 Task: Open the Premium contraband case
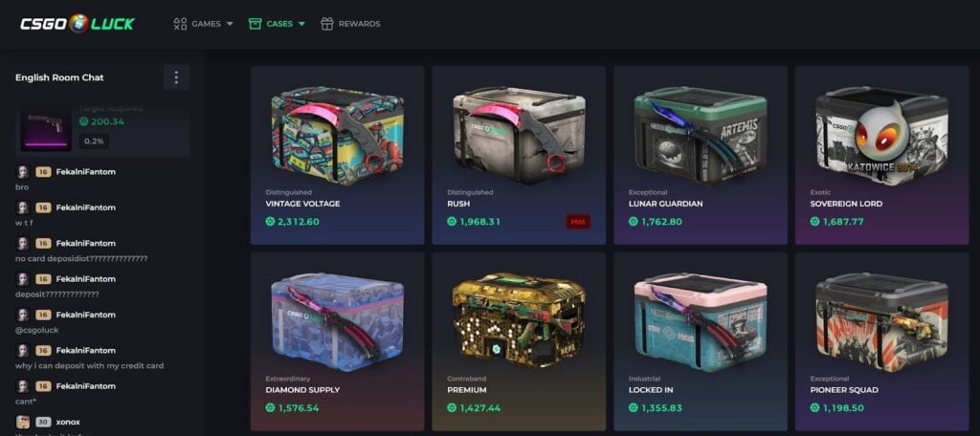coord(519,341)
